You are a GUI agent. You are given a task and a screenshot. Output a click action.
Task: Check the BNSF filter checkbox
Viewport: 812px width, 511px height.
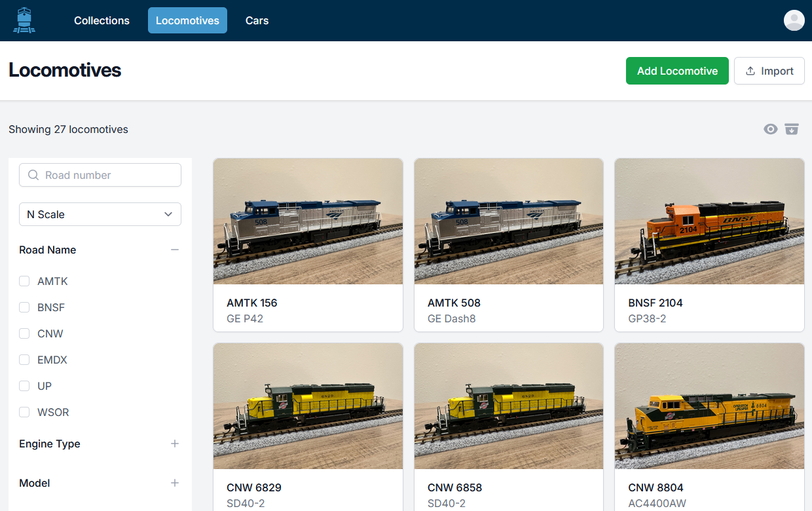point(24,307)
